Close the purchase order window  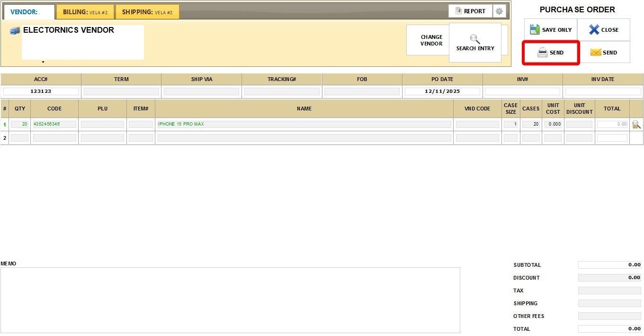pyautogui.click(x=604, y=30)
